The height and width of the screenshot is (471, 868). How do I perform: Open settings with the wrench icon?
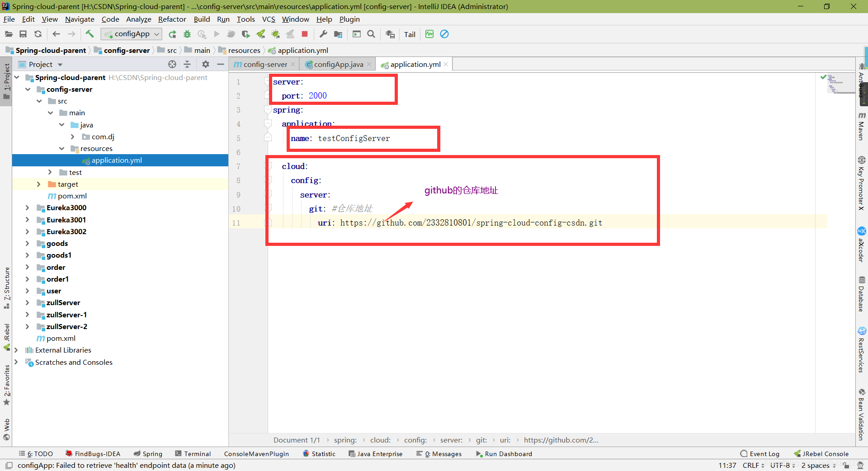click(323, 34)
